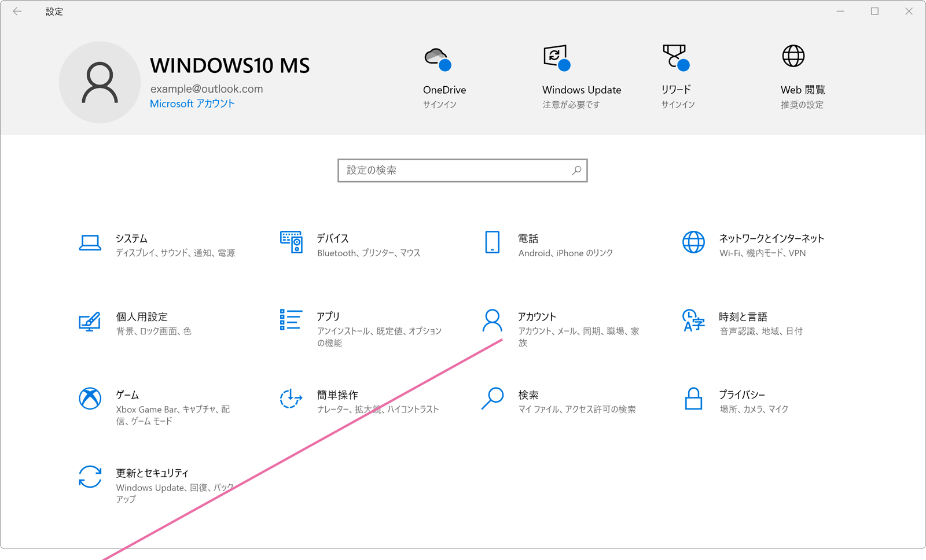The image size is (926, 560).
Task: Click the Windows Update status icon
Action: (557, 58)
